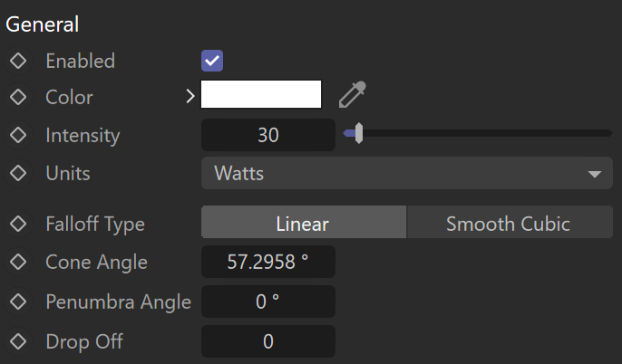Click the Units dropdown arrow
Screen dimensions: 622x364
[595, 174]
